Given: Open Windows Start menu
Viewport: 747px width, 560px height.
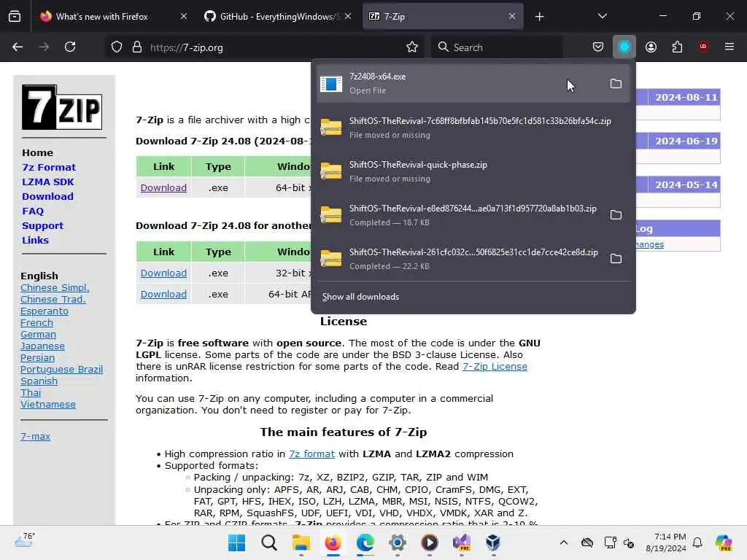Looking at the screenshot, I should point(237,542).
